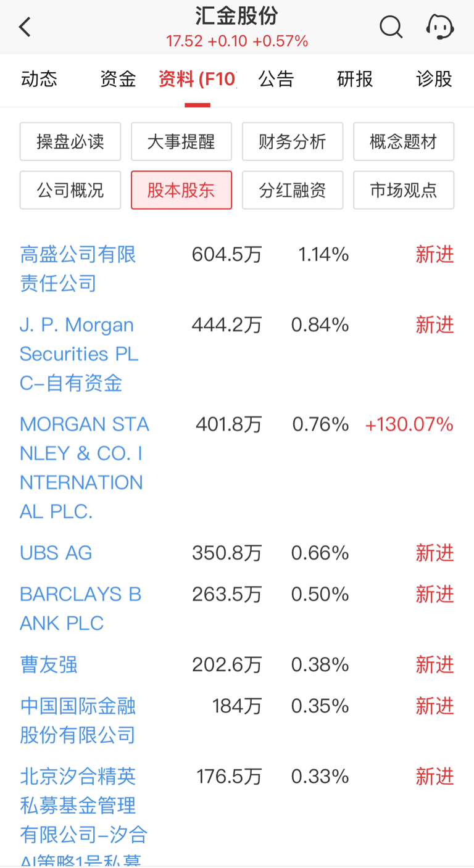Open the MORGAN STANLEY shareholder link

(x=85, y=468)
